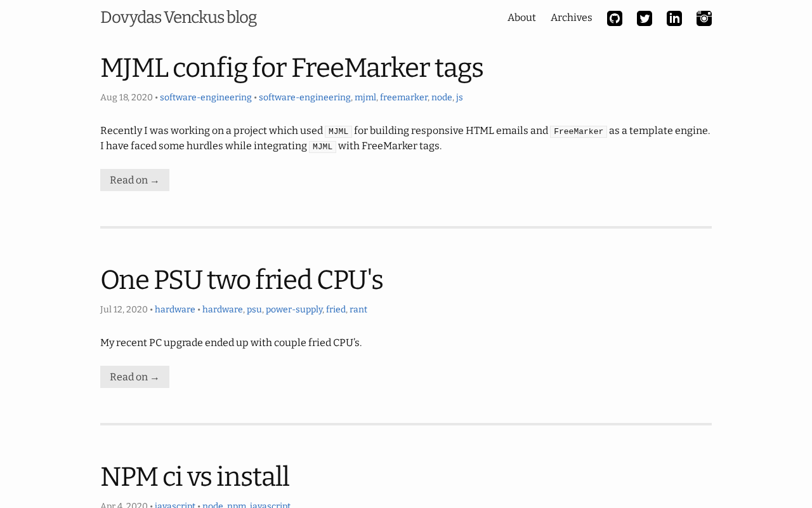Open the Instagram profile icon
The image size is (812, 508).
point(704,18)
